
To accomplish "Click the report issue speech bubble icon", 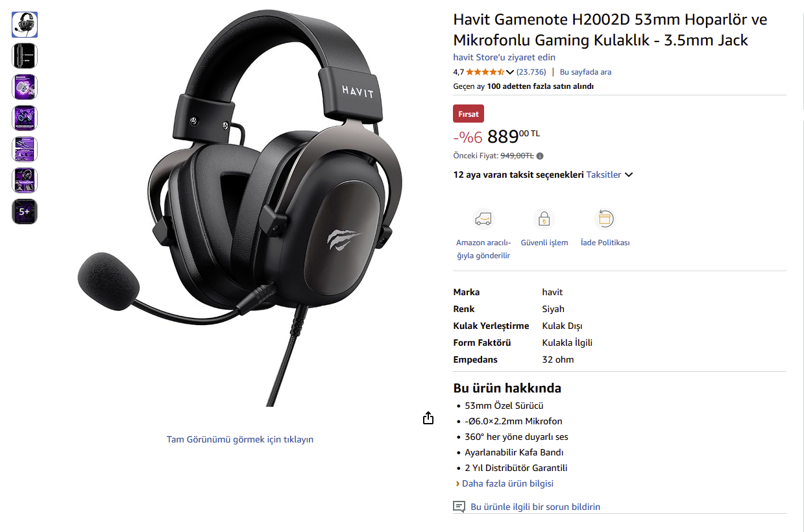I will pos(459,507).
